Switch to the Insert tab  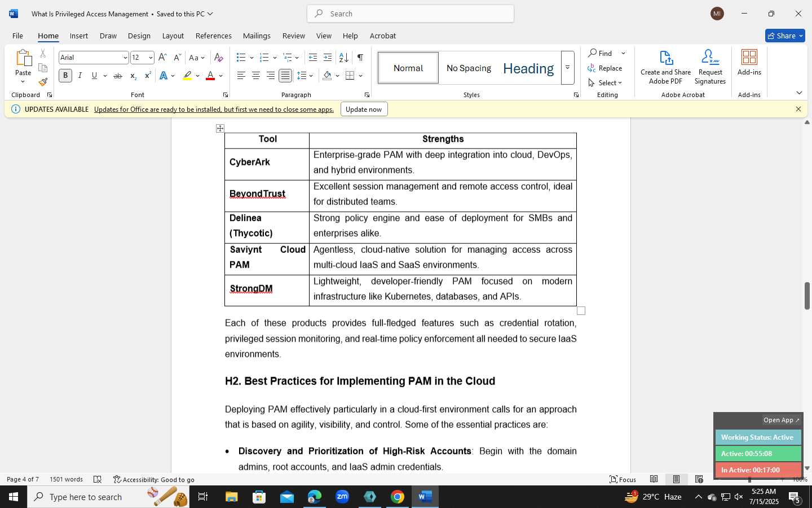79,36
